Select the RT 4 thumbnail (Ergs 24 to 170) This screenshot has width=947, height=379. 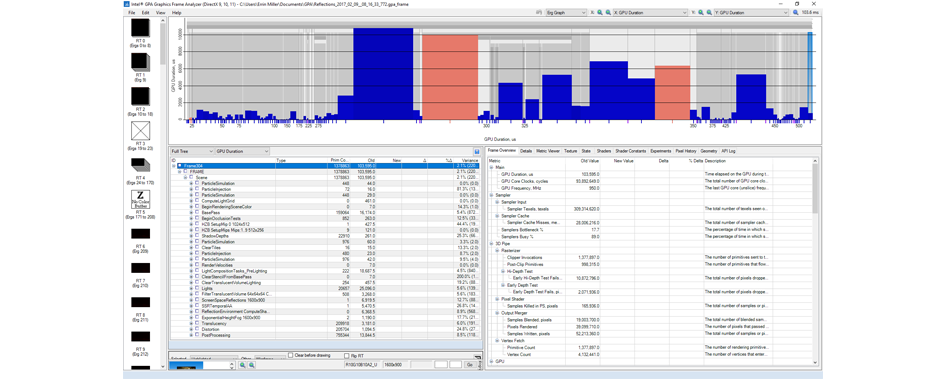(x=140, y=165)
